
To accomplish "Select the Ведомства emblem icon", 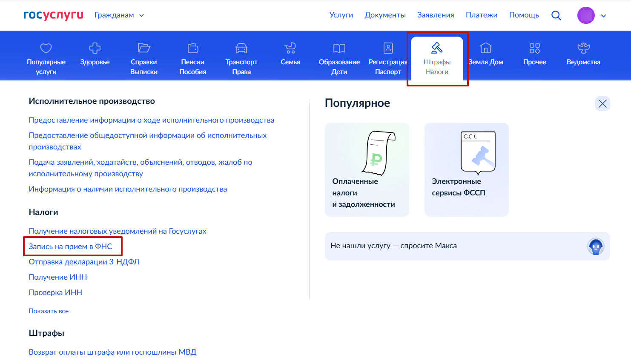I will (583, 48).
